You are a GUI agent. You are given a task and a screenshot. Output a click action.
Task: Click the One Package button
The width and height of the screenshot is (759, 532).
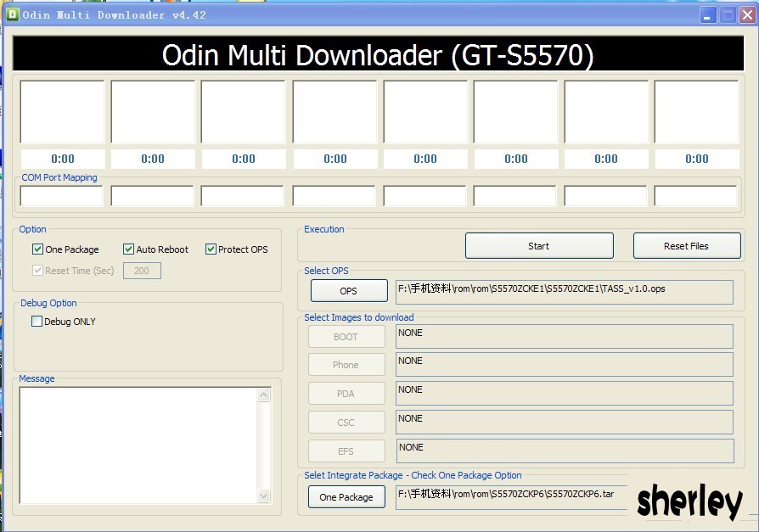click(x=346, y=497)
